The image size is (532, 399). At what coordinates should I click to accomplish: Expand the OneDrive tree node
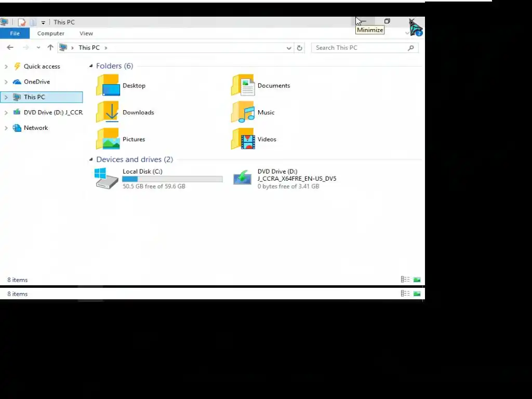[x=6, y=82]
